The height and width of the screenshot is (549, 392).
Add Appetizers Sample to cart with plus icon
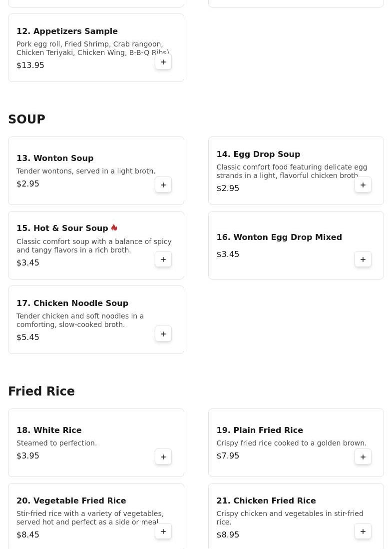(x=163, y=62)
